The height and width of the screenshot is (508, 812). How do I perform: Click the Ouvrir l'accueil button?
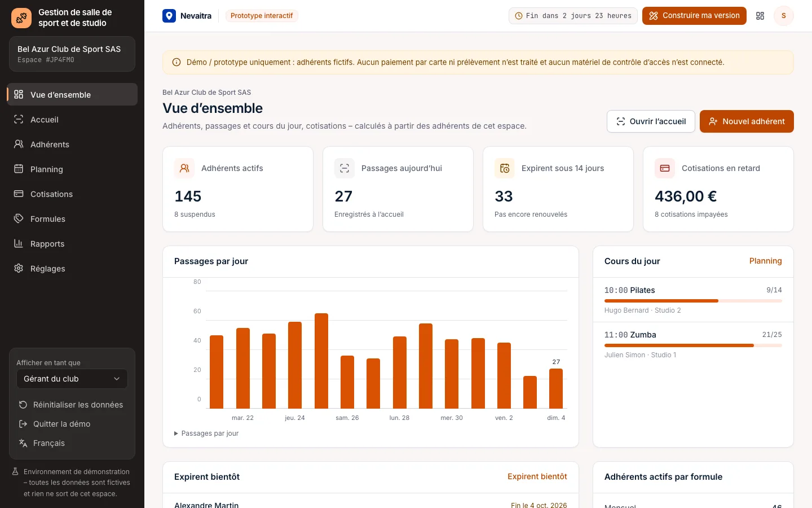(x=651, y=121)
